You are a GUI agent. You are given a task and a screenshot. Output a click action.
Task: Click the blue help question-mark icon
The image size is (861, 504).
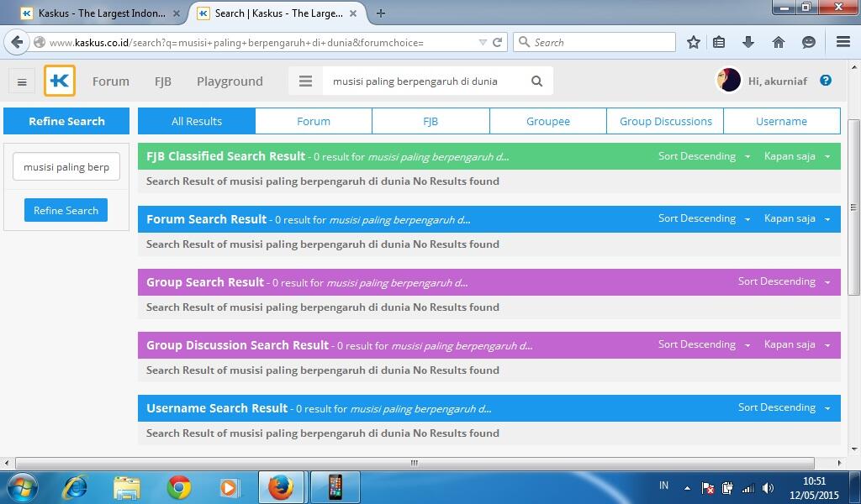pos(826,81)
